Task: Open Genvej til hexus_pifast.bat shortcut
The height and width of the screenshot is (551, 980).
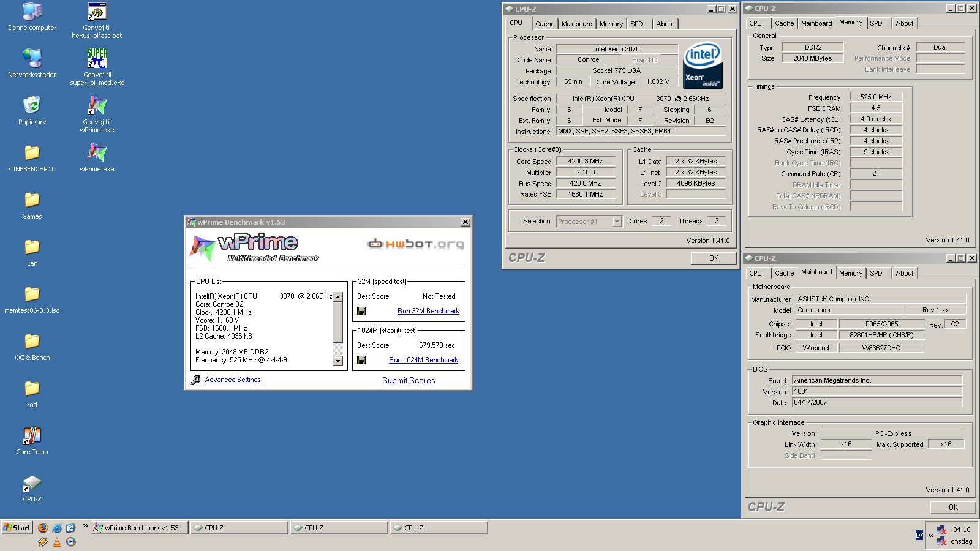Action: [x=97, y=21]
